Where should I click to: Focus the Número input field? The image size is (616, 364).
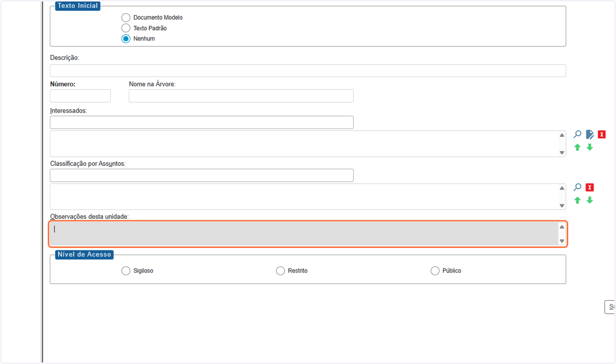pos(80,96)
